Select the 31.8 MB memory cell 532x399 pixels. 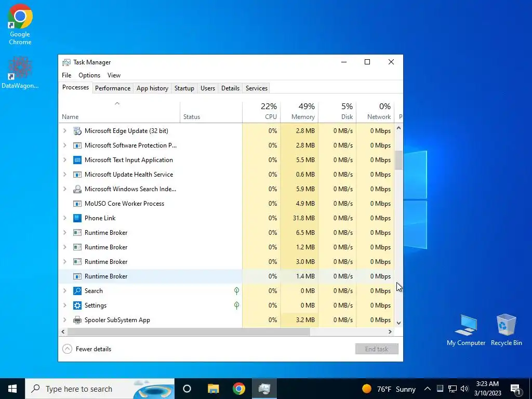click(299, 218)
